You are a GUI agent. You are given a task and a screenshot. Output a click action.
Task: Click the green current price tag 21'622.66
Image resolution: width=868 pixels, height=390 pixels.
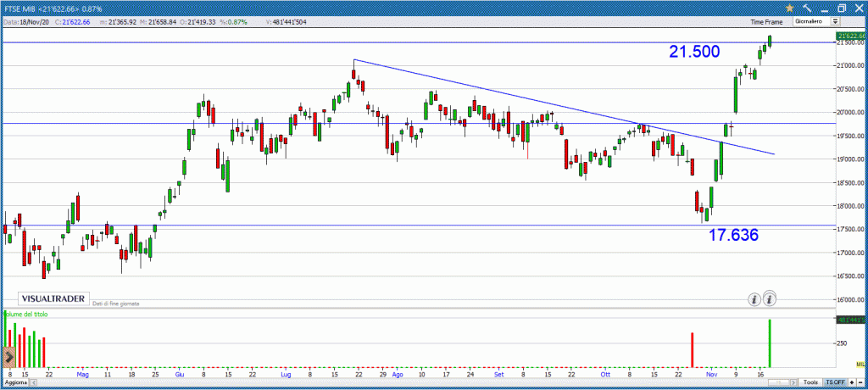click(851, 36)
